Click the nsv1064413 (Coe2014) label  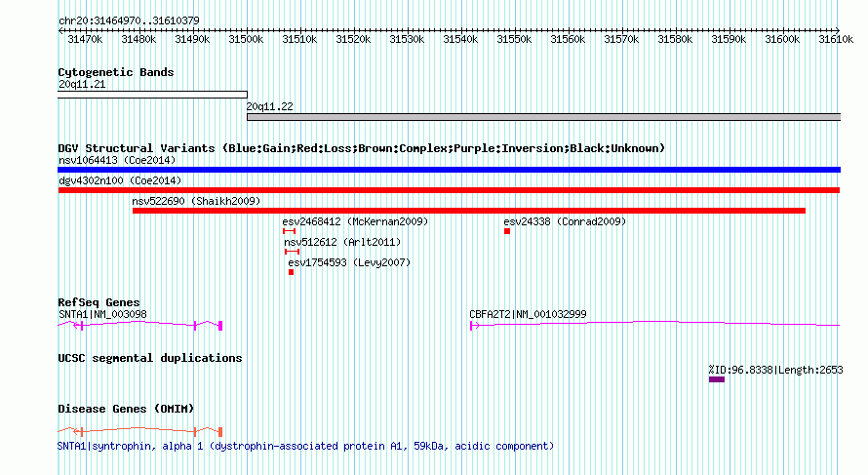point(117,161)
